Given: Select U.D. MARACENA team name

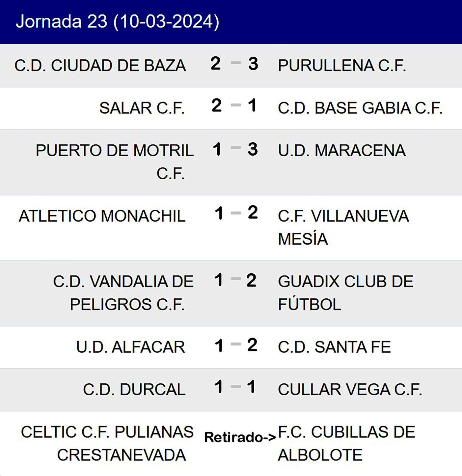Looking at the screenshot, I should coord(341,151).
